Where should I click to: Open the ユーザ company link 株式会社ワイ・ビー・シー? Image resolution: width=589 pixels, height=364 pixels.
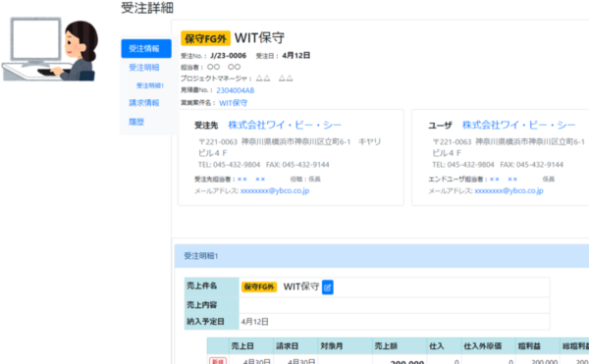(518, 125)
